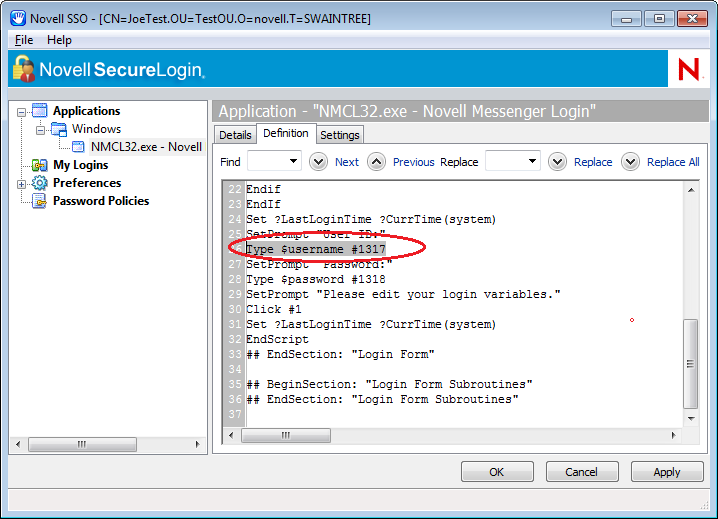Screen dimensions: 718x519
Task: Click the Previous find link
Action: [413, 162]
